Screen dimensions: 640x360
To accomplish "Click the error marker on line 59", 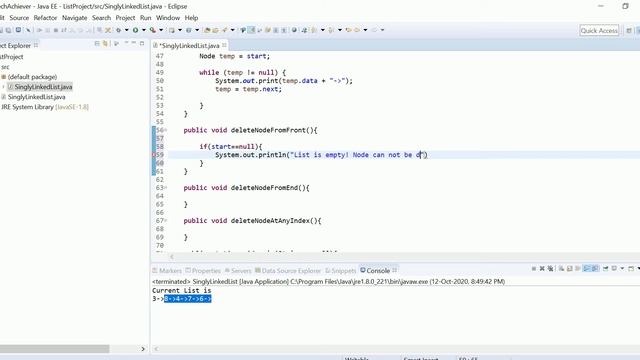I will [154, 155].
